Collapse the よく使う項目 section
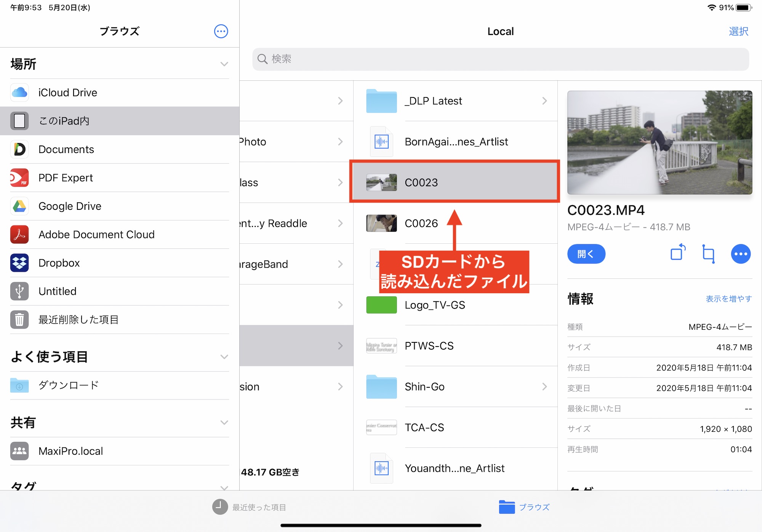 [224, 357]
